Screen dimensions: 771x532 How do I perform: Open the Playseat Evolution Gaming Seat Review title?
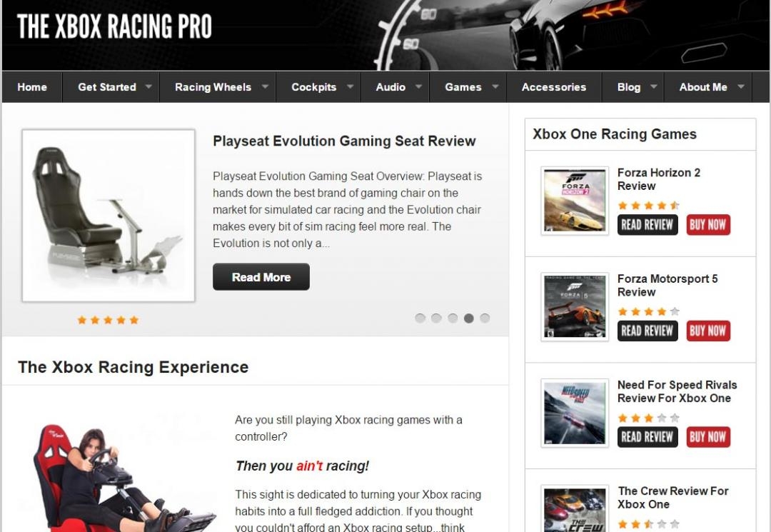coord(344,141)
